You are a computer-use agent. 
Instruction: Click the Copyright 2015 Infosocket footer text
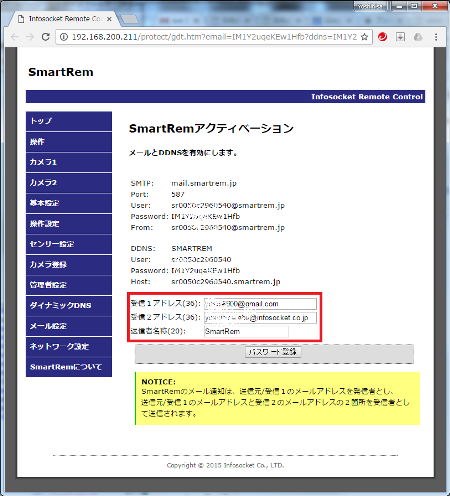coord(226,465)
